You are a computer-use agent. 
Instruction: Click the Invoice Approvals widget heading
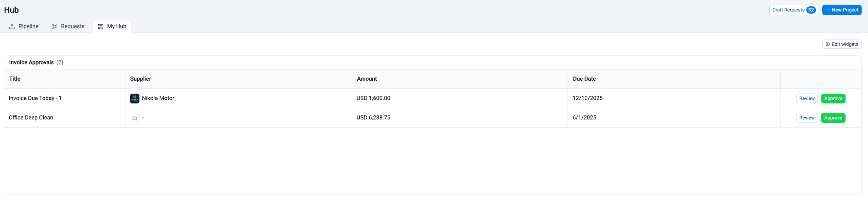click(31, 62)
